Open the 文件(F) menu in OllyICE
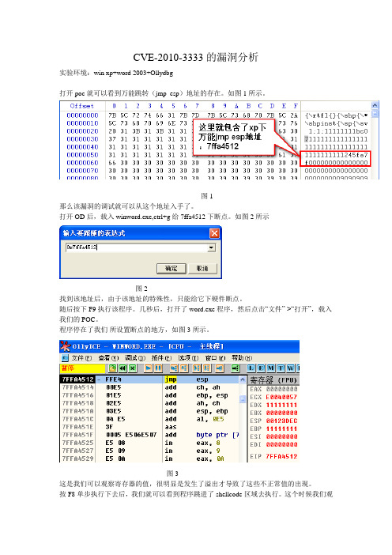This screenshot has height=555, width=392. (x=81, y=358)
